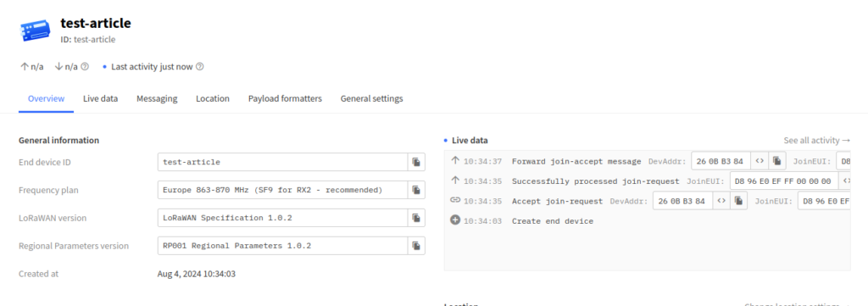Screen dimensions: 868x306
Task: Click the 10:34:37 timestamp
Action: (482, 161)
